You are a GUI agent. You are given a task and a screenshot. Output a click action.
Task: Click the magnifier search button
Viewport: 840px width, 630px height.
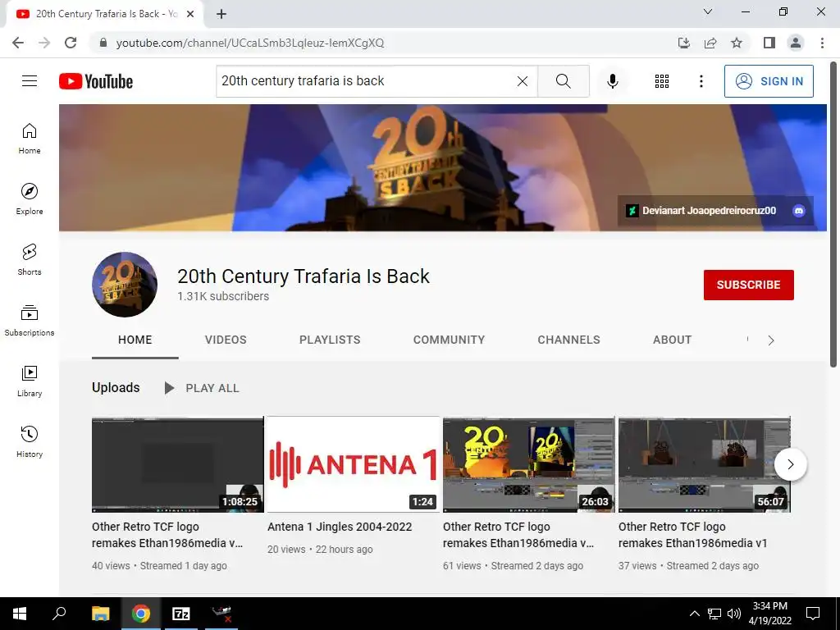point(563,81)
